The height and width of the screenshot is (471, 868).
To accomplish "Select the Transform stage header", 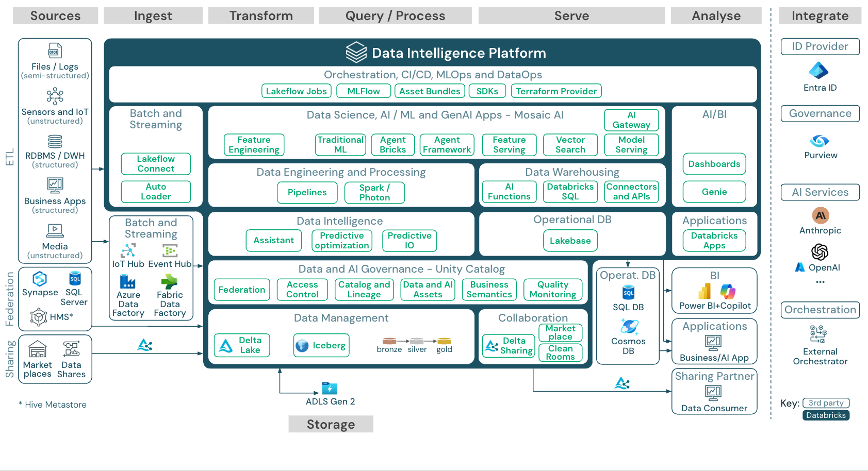I will point(260,15).
